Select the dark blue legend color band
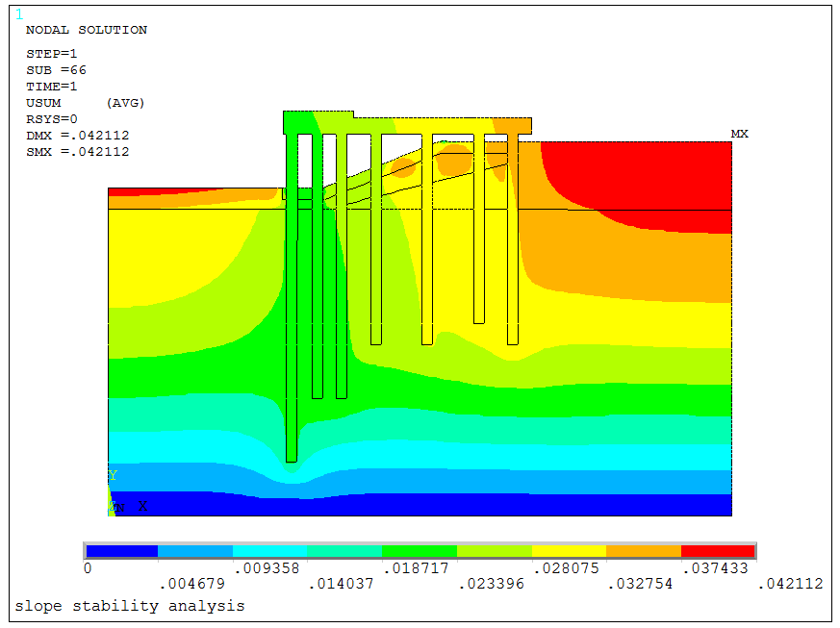The width and height of the screenshot is (840, 628). coord(121,551)
